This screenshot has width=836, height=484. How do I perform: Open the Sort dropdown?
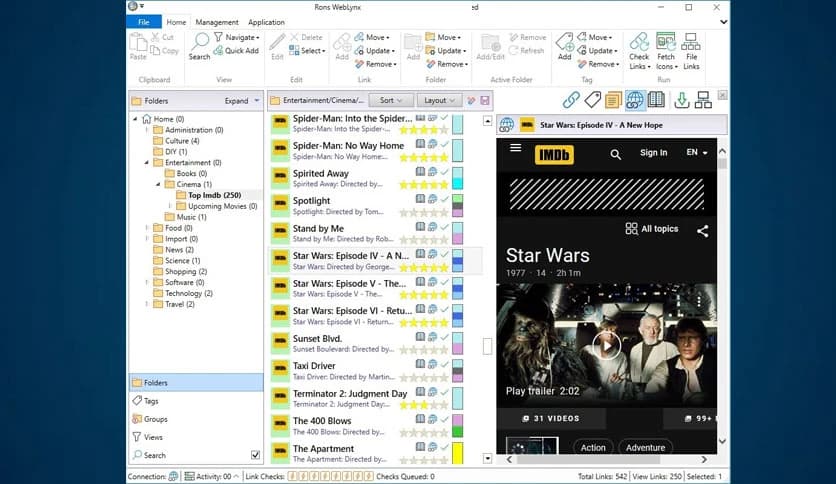pos(391,100)
